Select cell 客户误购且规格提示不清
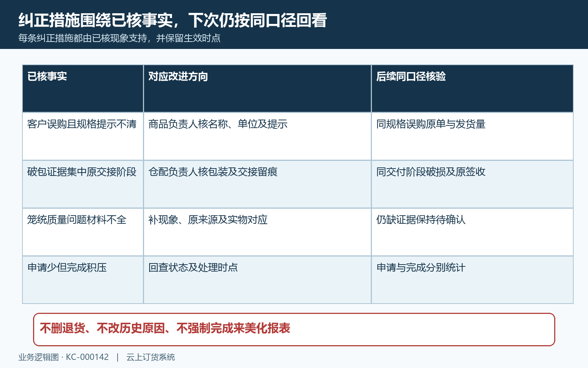 pos(83,136)
